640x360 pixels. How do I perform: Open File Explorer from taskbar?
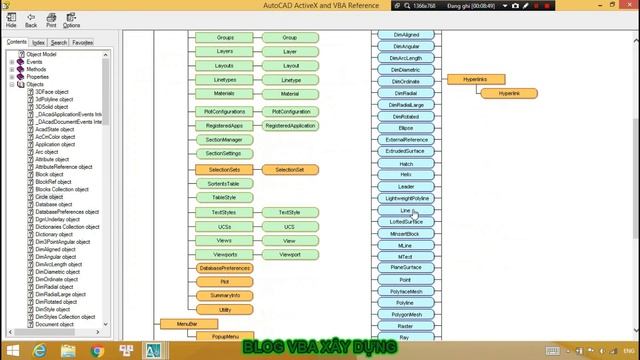pos(68,351)
